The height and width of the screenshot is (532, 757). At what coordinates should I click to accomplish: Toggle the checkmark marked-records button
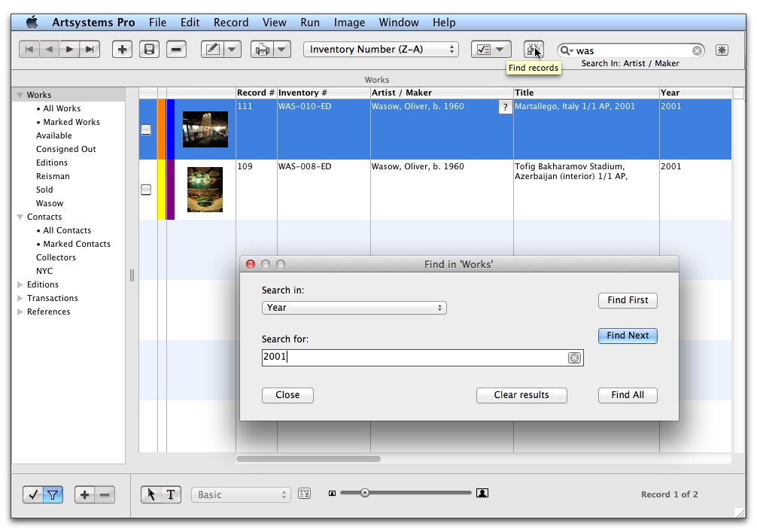click(x=33, y=494)
